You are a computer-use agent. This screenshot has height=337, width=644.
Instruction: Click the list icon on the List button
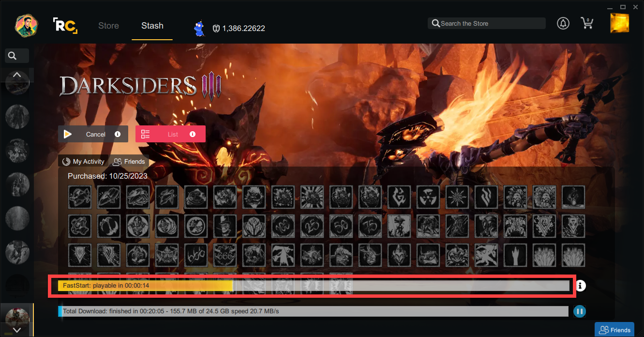tap(145, 134)
